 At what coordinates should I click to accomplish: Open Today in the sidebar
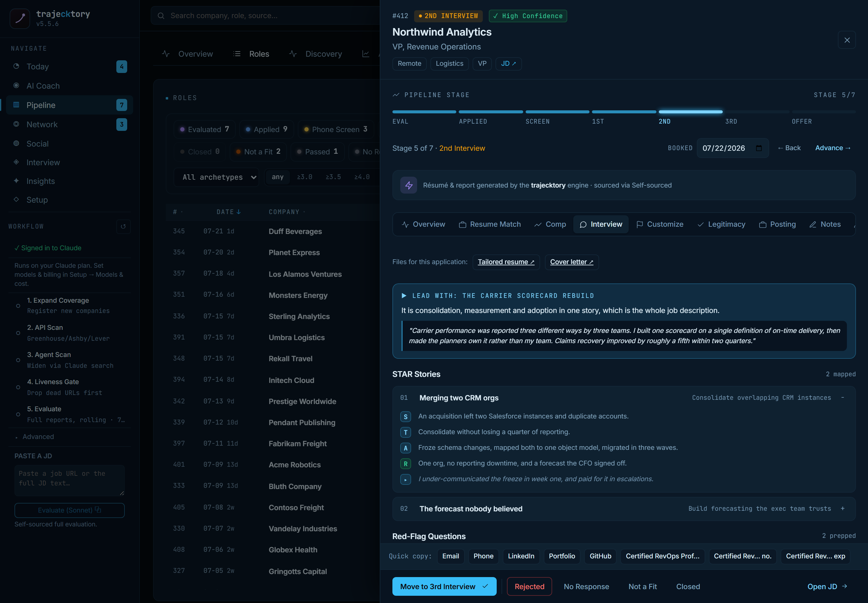point(69,67)
